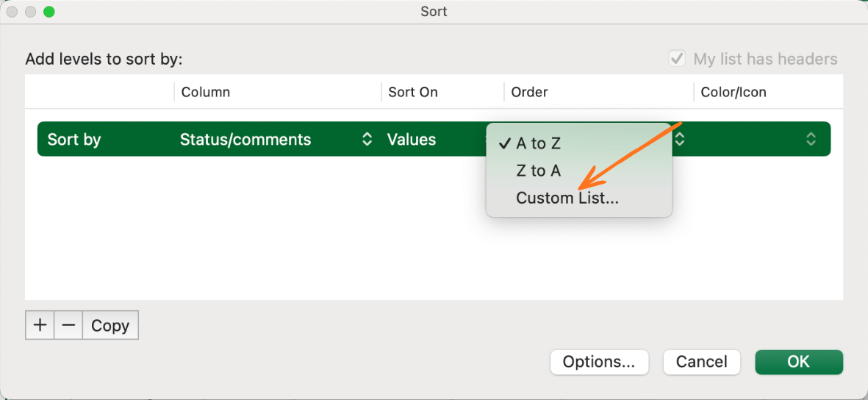This screenshot has width=868, height=400.
Task: Pick Custom List... from the order menu
Action: click(x=567, y=198)
